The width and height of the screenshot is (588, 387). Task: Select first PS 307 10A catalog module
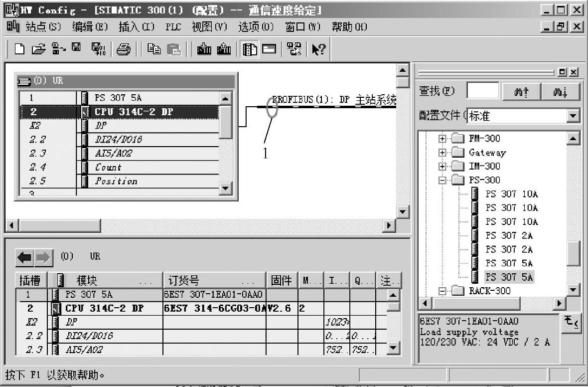511,194
